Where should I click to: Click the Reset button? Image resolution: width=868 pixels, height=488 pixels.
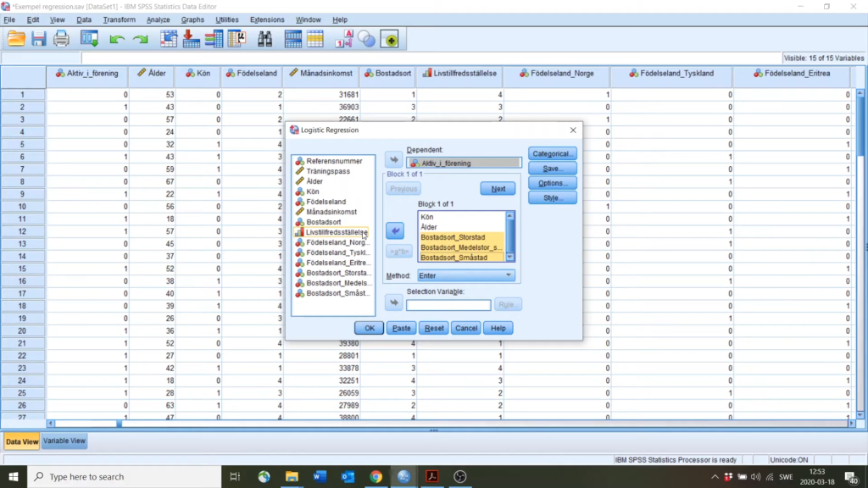point(434,328)
